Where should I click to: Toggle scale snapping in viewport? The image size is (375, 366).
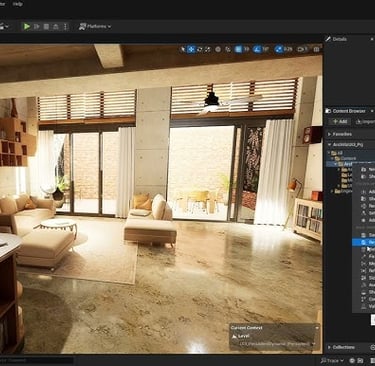pos(279,49)
